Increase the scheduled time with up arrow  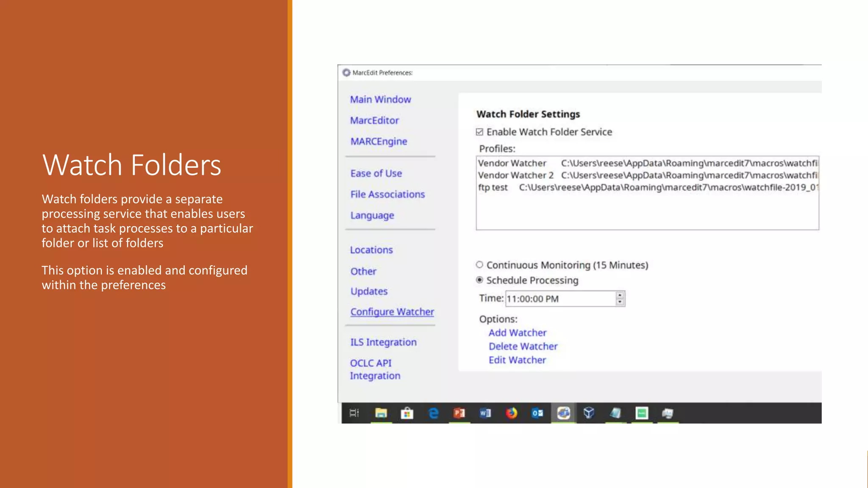(620, 295)
